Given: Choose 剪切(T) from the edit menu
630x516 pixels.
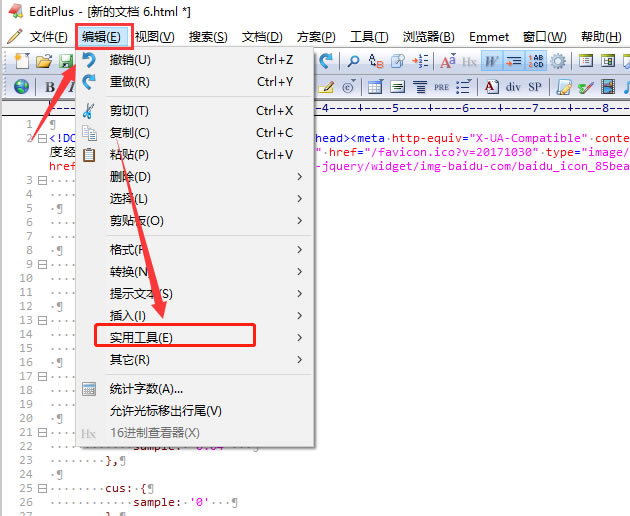Looking at the screenshot, I should (195, 111).
